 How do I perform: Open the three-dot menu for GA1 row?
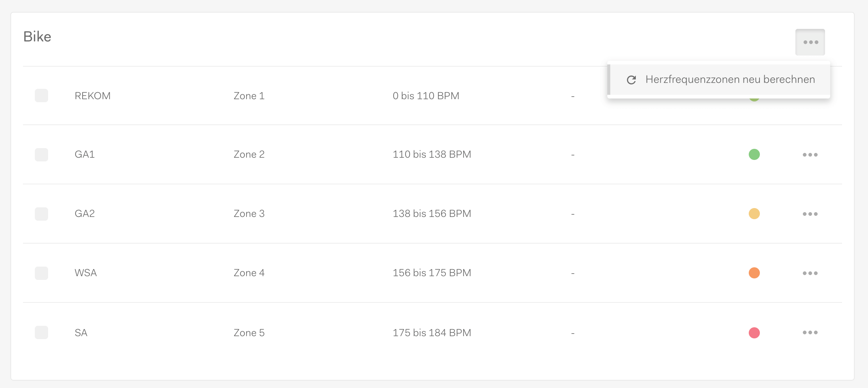coord(810,155)
